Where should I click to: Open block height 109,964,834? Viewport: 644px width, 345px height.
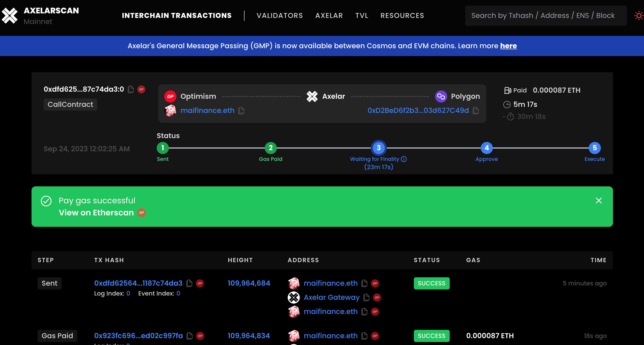[249, 336]
